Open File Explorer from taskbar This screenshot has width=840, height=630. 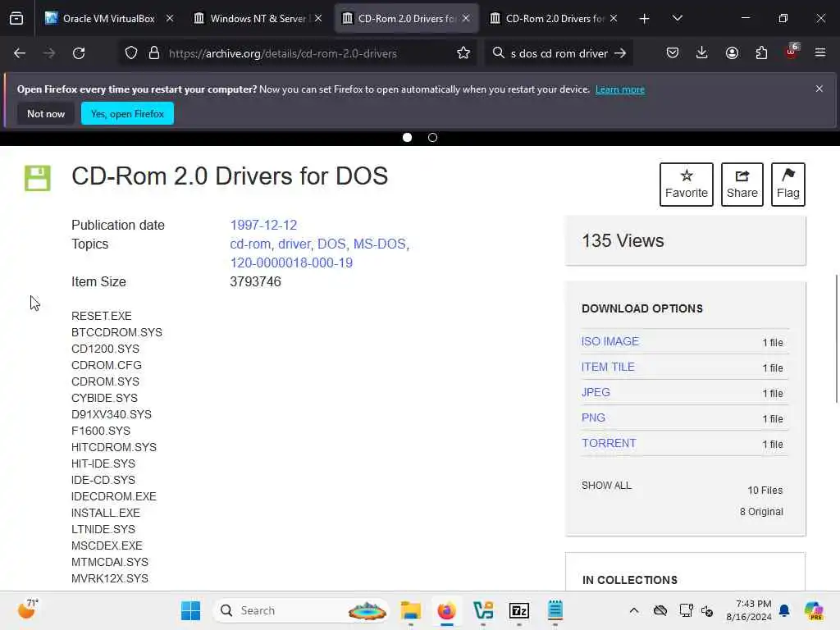pos(411,610)
